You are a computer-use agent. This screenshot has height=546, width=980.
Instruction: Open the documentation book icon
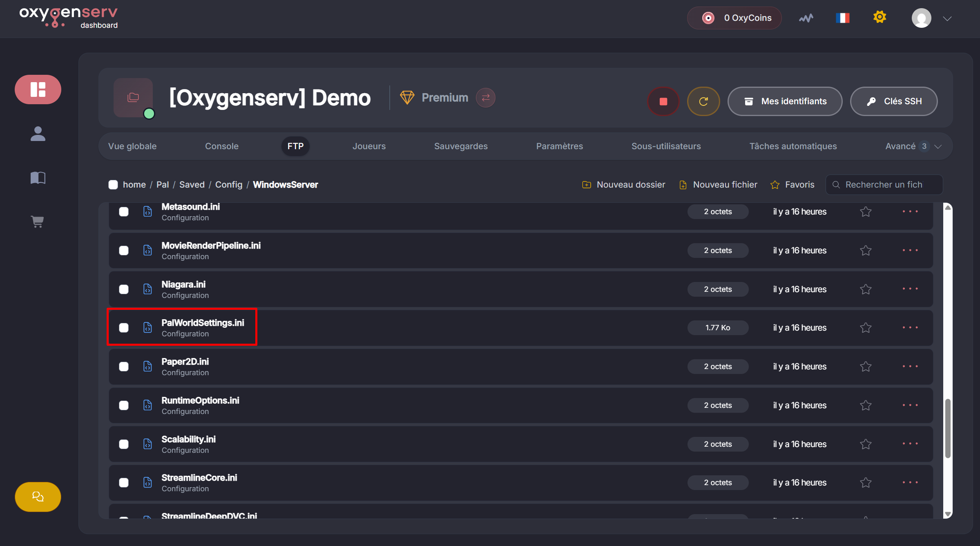pos(38,177)
